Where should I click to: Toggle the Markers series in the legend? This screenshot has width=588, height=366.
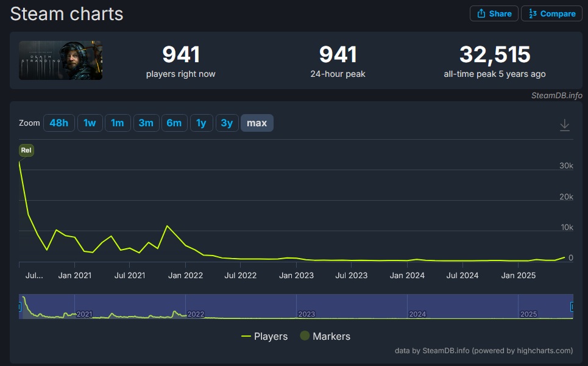(x=325, y=336)
